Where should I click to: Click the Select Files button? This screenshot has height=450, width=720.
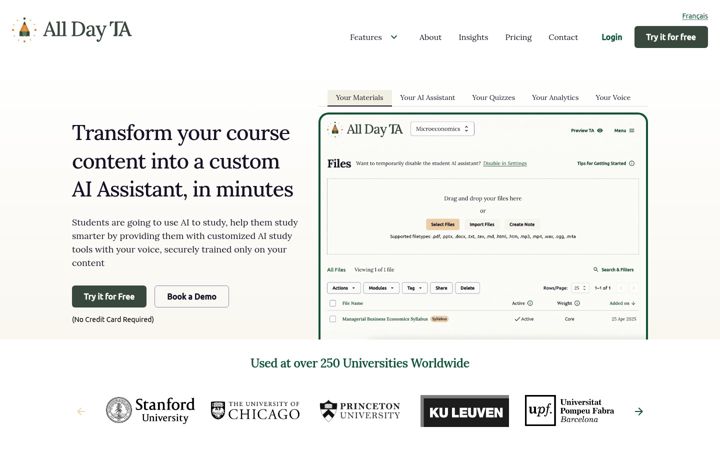click(x=443, y=224)
